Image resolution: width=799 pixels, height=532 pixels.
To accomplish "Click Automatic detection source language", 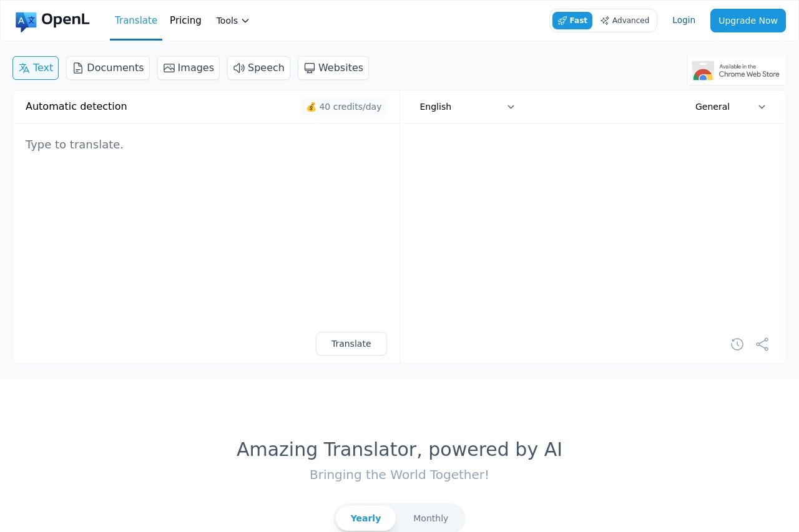I will pos(76,107).
